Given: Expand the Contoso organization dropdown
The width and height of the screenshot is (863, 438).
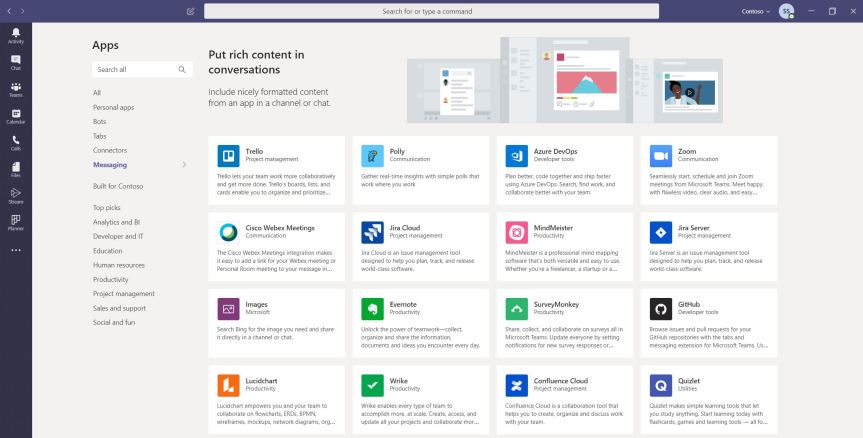Looking at the screenshot, I should point(756,11).
